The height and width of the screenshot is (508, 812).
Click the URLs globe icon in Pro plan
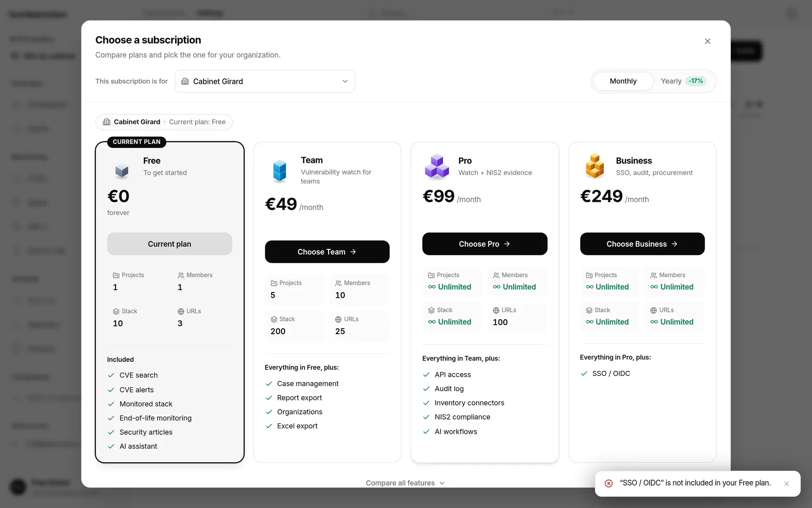[496, 310]
